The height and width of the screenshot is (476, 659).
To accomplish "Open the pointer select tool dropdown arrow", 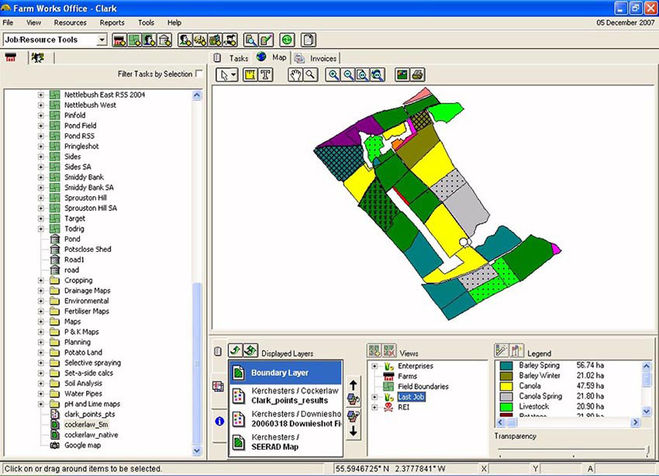I will [234, 75].
